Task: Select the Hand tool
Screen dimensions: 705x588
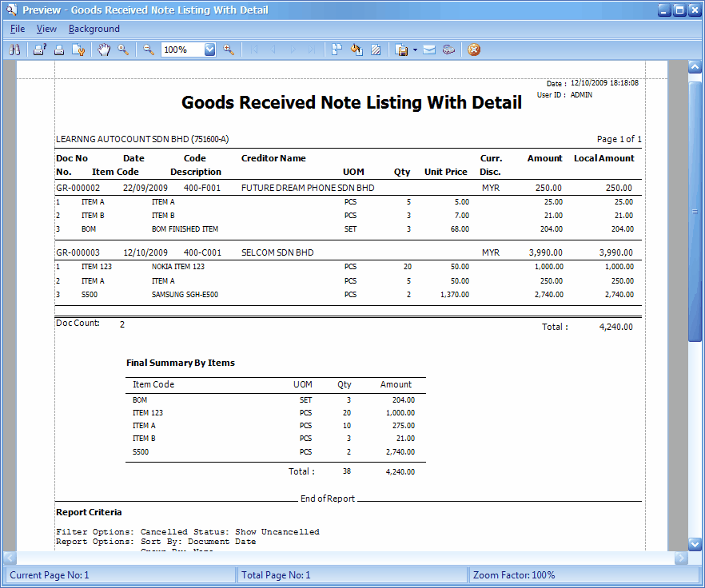Action: pos(104,50)
